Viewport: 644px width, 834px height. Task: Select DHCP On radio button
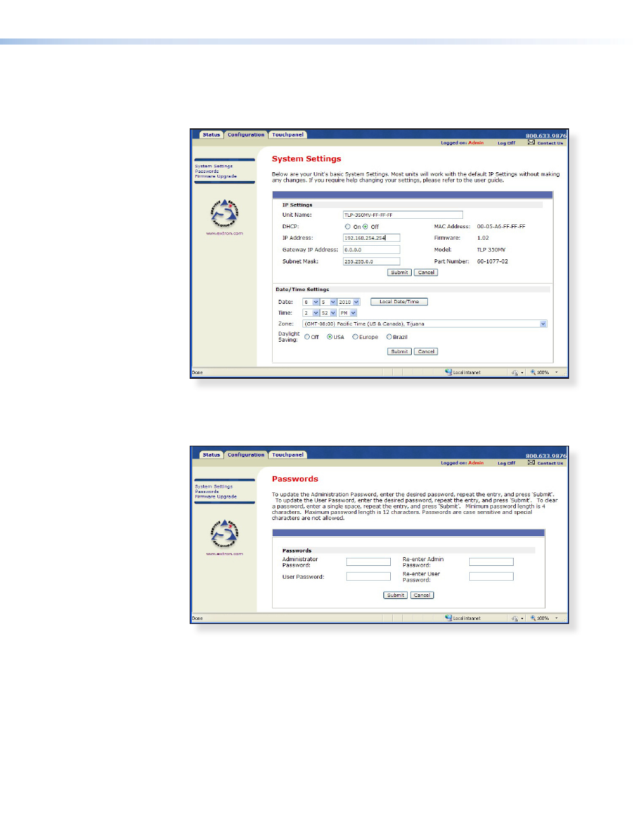(348, 227)
